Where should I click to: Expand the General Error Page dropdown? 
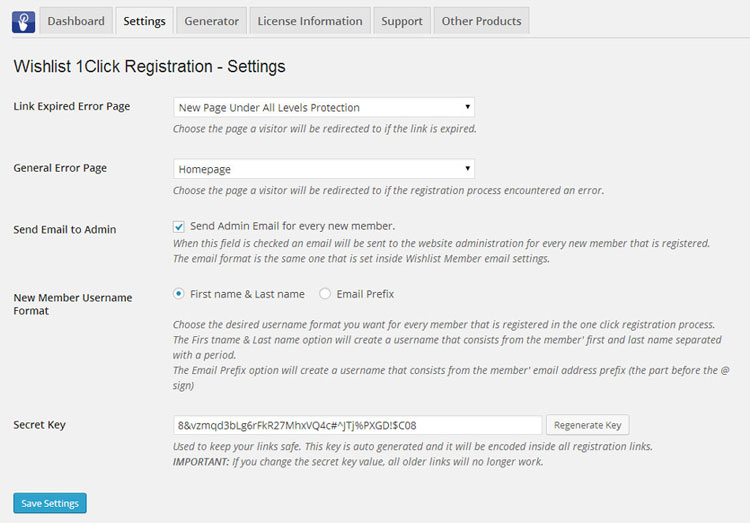[x=324, y=169]
